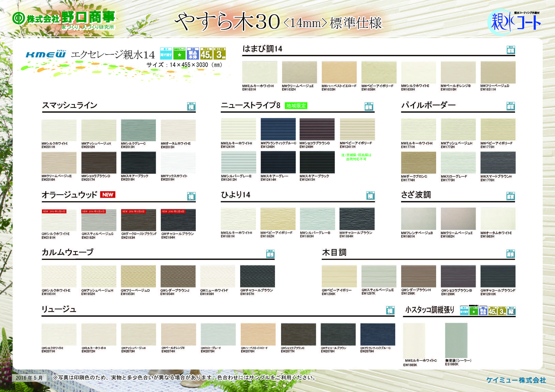This screenshot has height=392, width=555.
Task: Click the 家づくり、人づくり研究所 tagline
Action: [87, 27]
